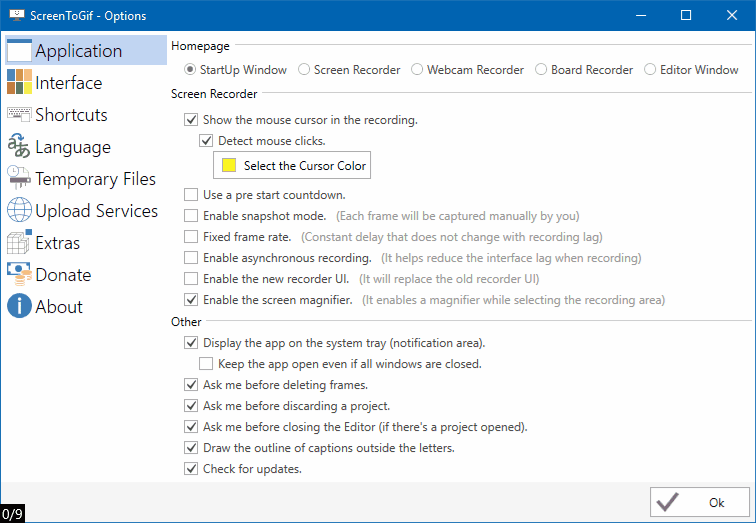Open the Extras section
The width and height of the screenshot is (756, 523).
coord(86,242)
